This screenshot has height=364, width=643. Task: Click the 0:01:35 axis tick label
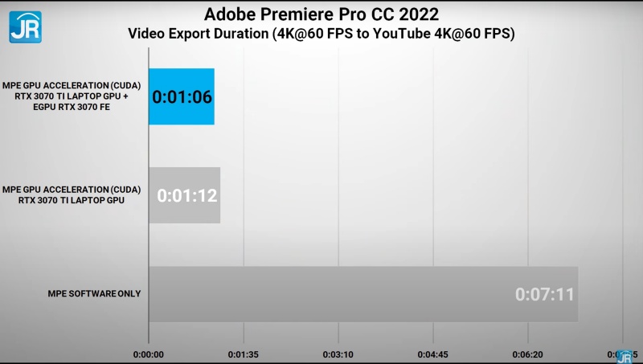click(244, 353)
